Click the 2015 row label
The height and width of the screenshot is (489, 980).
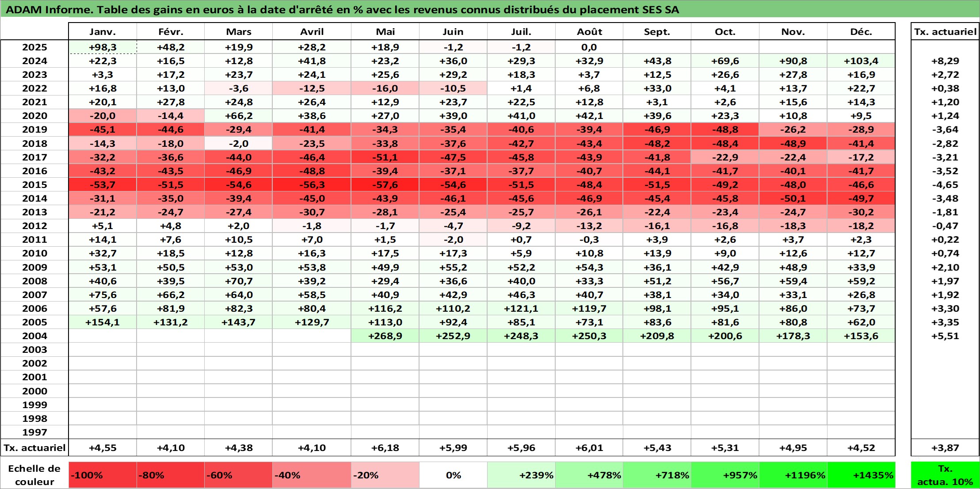(x=34, y=184)
